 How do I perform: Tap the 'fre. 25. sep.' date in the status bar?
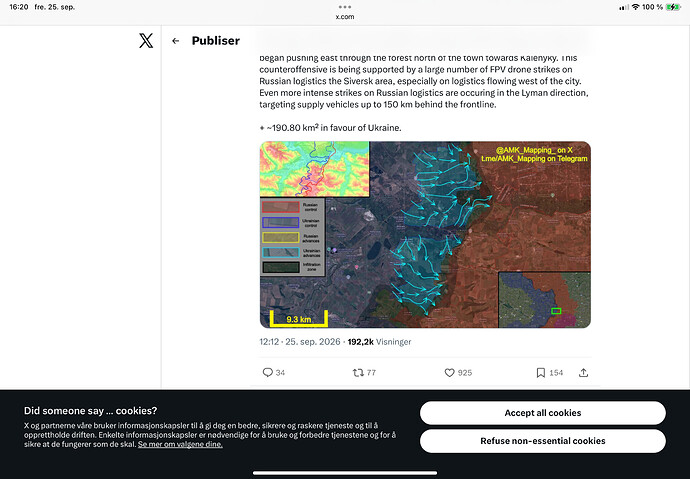click(x=55, y=7)
